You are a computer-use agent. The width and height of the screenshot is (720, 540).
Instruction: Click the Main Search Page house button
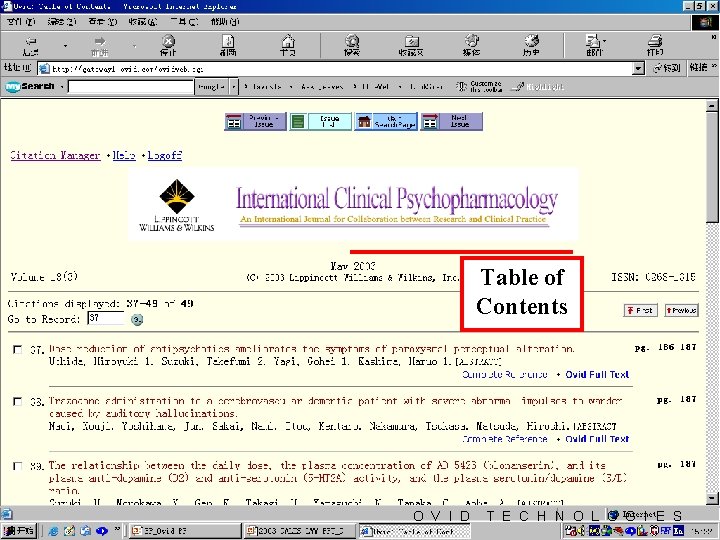(x=386, y=122)
